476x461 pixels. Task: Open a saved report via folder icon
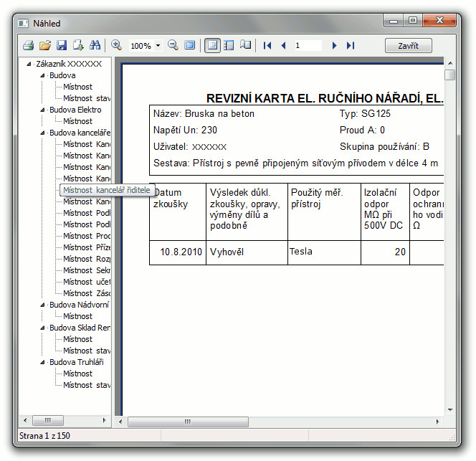tap(45, 46)
